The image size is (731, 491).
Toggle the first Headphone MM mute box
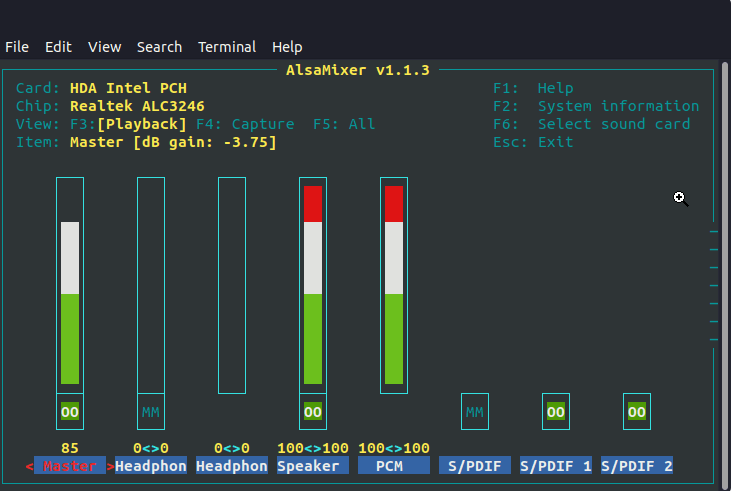click(151, 412)
